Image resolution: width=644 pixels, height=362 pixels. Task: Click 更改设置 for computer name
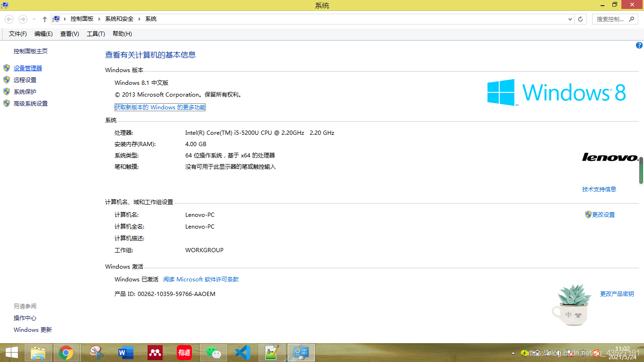pos(603,215)
